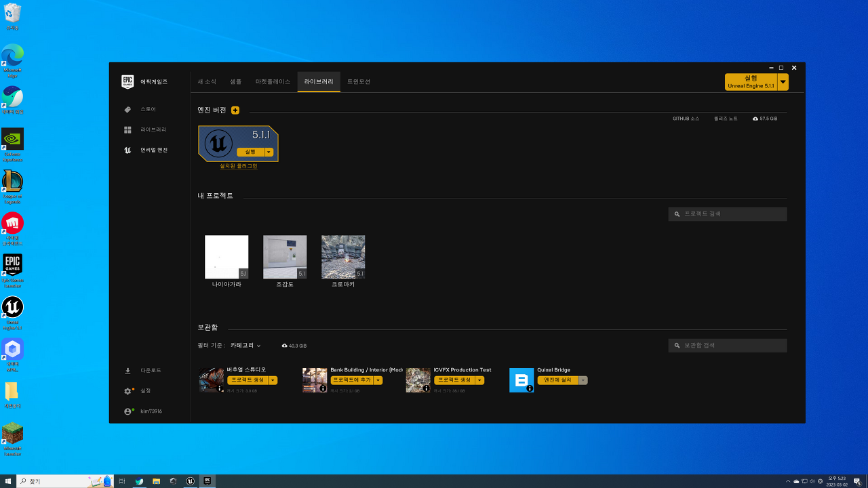Open Task View on the taskbar
This screenshot has width=868, height=488.
(122, 481)
